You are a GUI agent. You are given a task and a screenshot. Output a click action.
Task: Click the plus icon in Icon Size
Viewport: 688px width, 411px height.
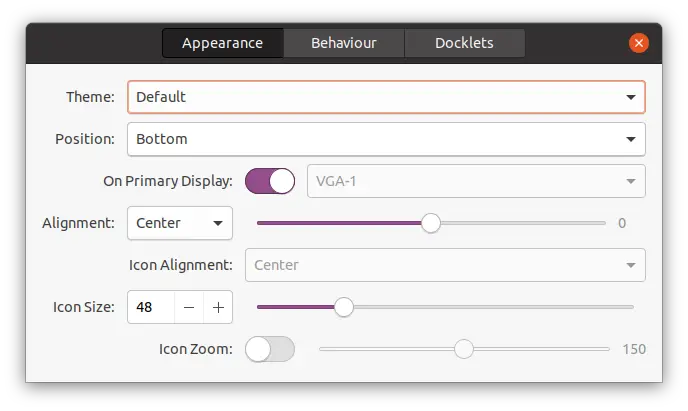(218, 307)
